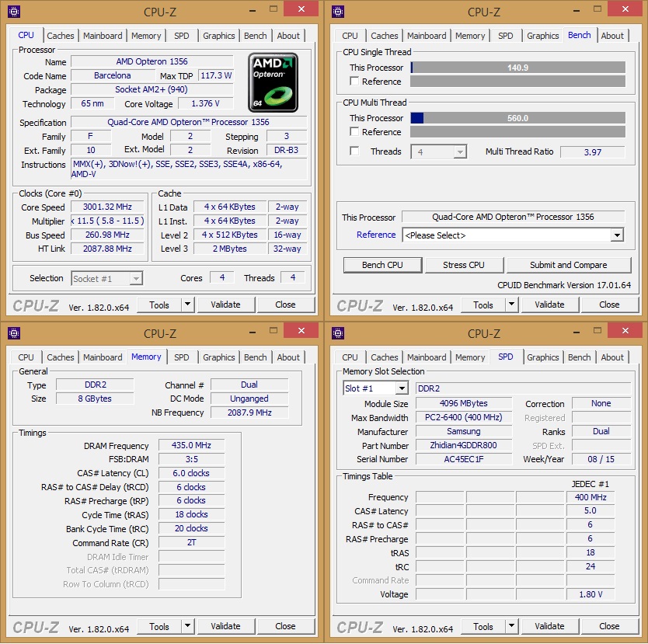This screenshot has height=644, width=648.
Task: Start the Stress CPU test
Action: click(464, 265)
